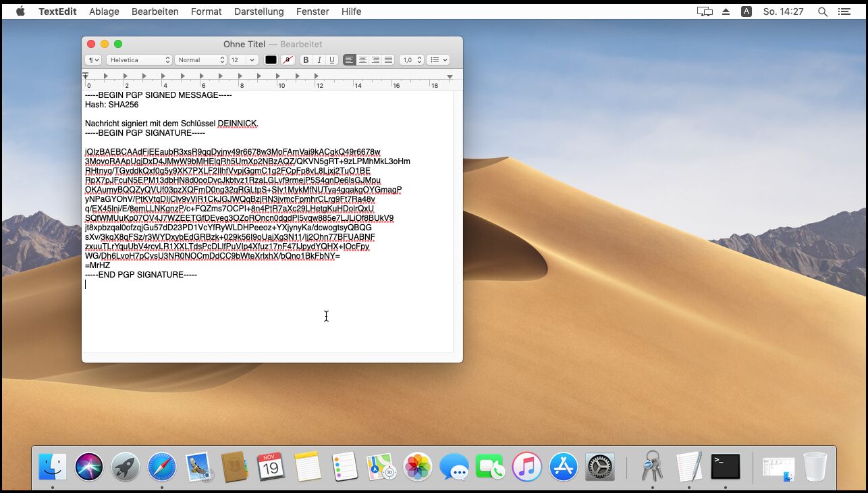Click the line spacing 1,0 stepper
The height and width of the screenshot is (493, 868).
[x=412, y=60]
